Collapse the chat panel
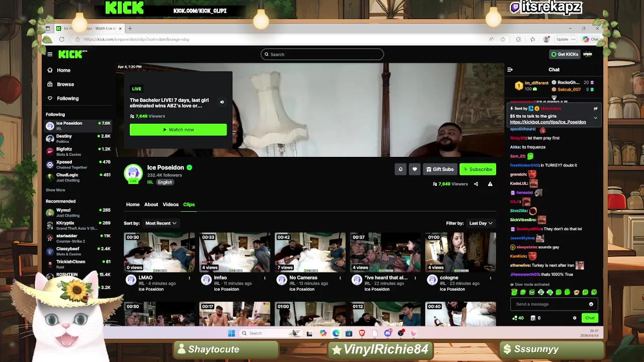Viewport: 644px width, 362px height. 510,70
